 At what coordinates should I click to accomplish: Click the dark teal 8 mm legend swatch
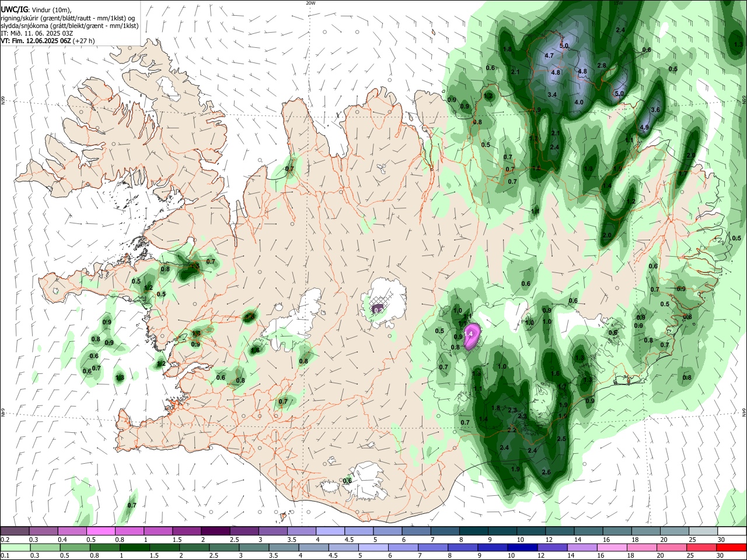point(474,531)
